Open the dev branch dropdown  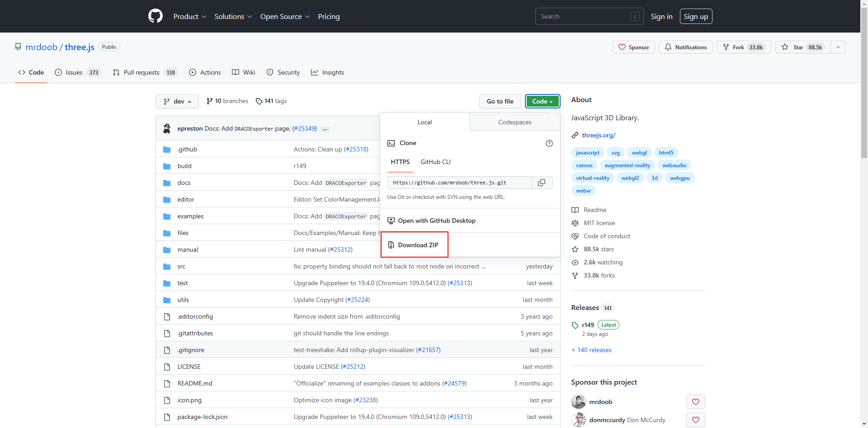point(177,101)
